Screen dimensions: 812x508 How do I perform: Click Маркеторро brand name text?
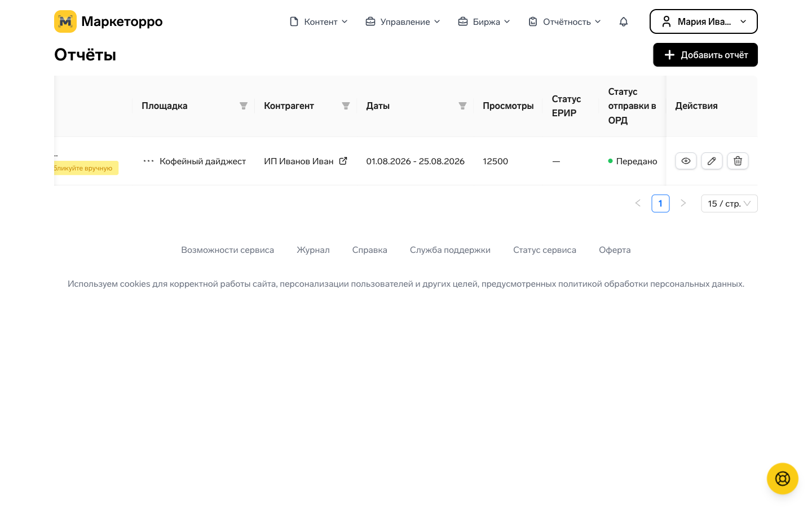coord(122,21)
